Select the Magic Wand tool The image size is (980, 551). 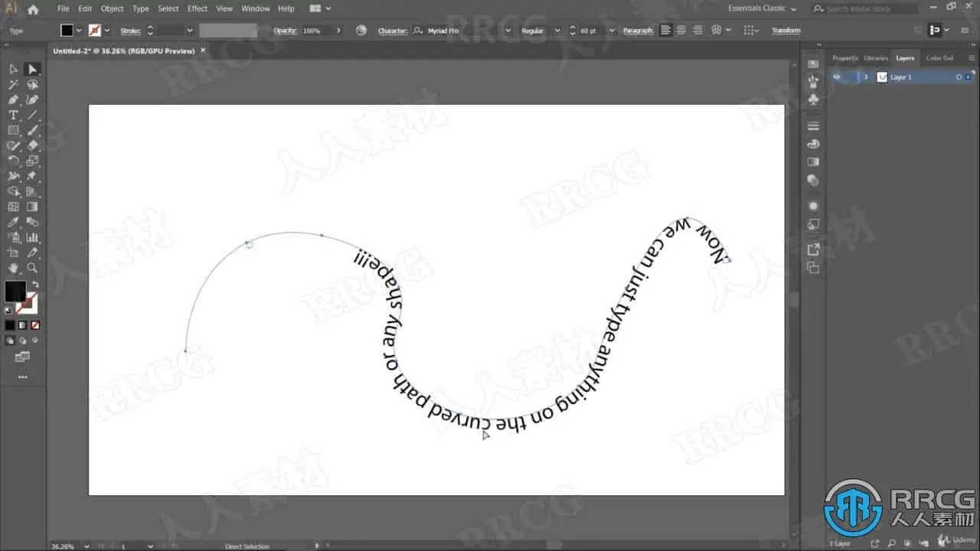pos(14,85)
